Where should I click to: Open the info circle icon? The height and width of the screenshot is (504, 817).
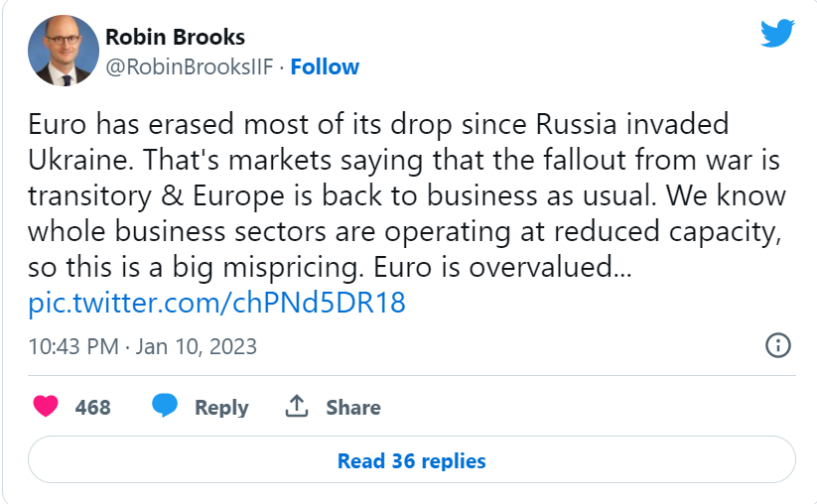point(778,346)
